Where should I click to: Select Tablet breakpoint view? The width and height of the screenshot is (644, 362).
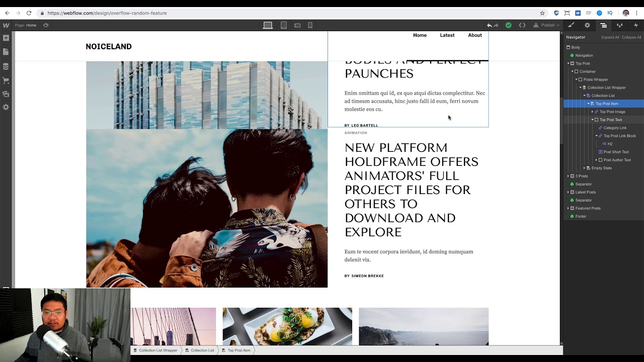pos(284,25)
